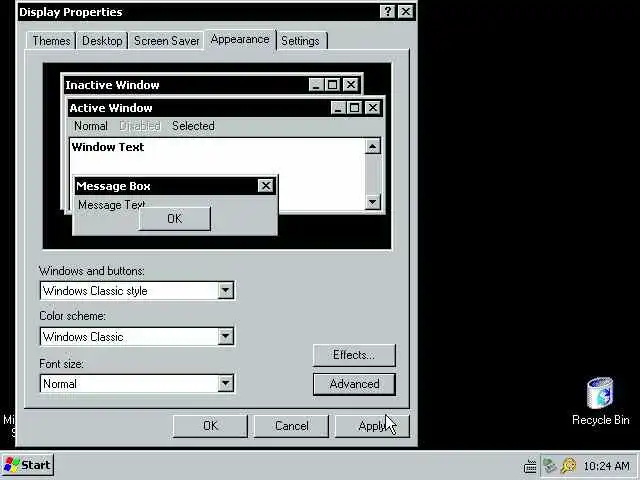Open the Settings tab

[300, 41]
